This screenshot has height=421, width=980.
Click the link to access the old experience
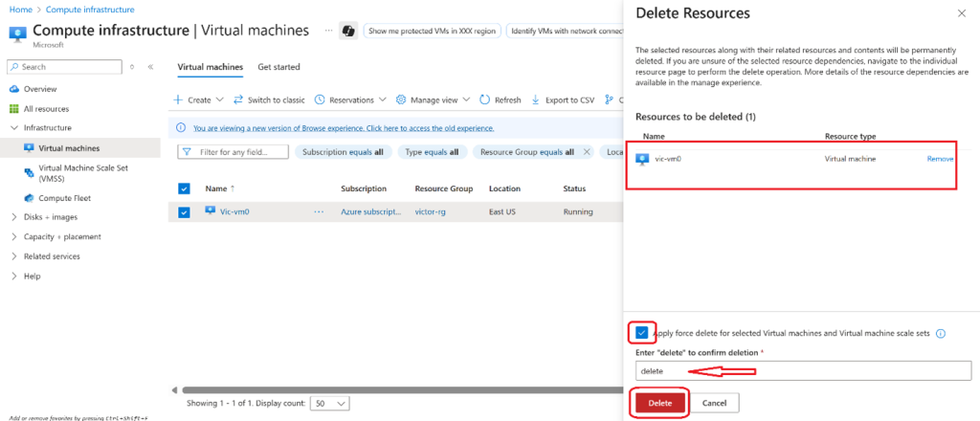click(344, 128)
